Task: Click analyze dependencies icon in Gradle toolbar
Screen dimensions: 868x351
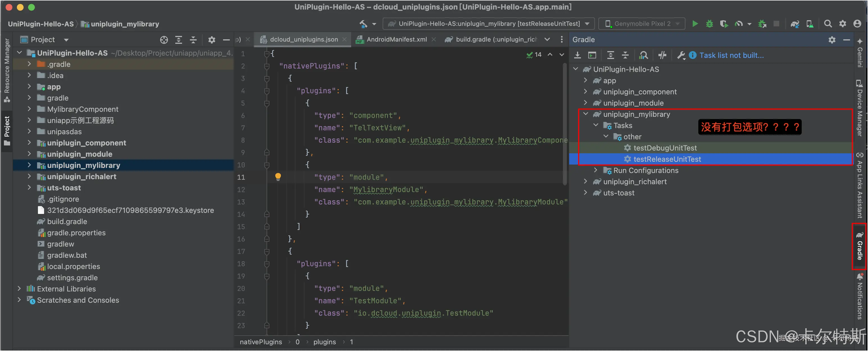Action: (644, 55)
